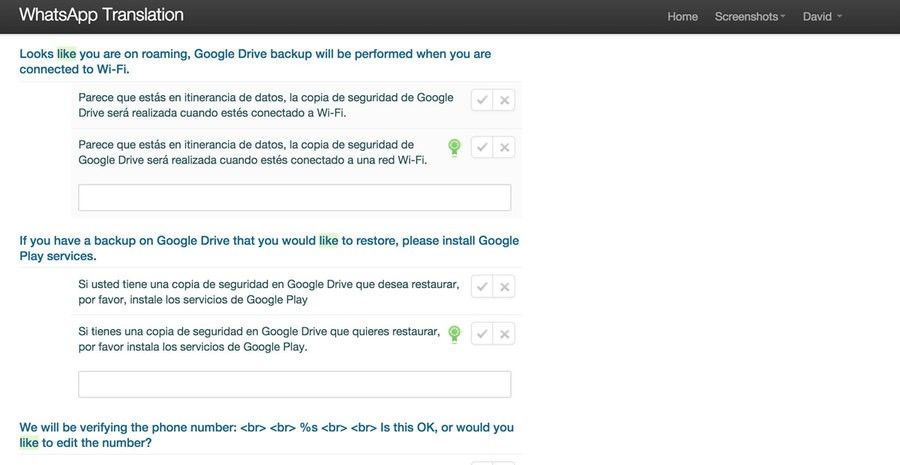Click translation text ending 'conectado a una red Wi-Fi.'
Image resolution: width=900 pixels, height=465 pixels.
(253, 153)
